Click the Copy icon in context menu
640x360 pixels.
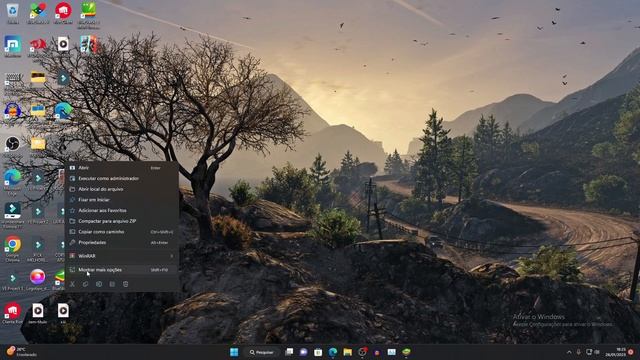coord(85,284)
